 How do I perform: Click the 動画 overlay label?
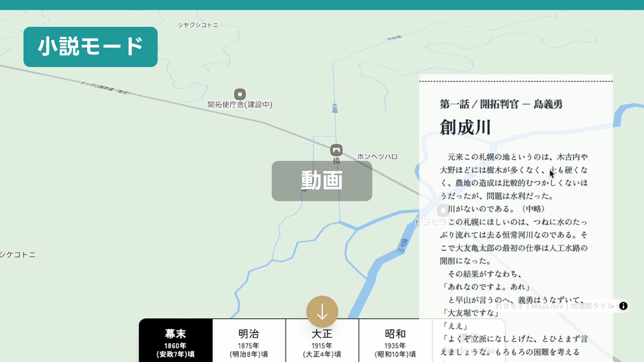(322, 181)
